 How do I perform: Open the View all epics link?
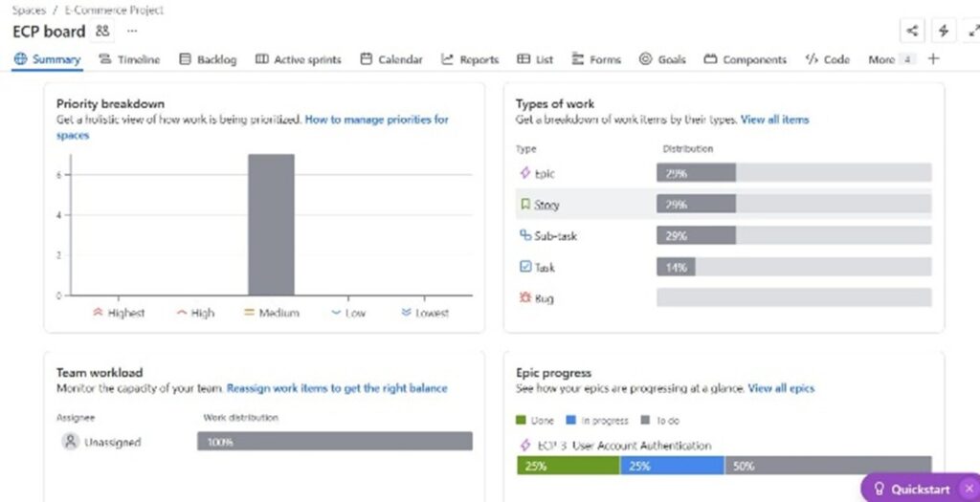point(781,388)
